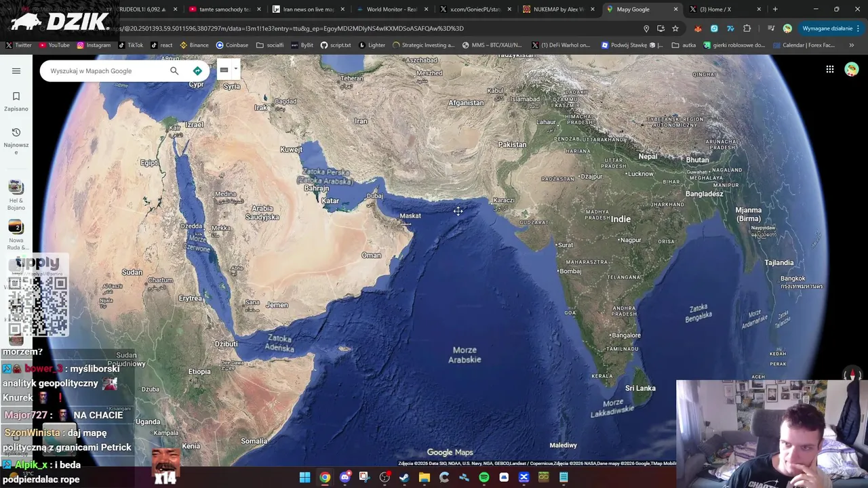Click the Arabia Saudyjska label
This screenshot has height=488, width=868.
pyautogui.click(x=262, y=213)
